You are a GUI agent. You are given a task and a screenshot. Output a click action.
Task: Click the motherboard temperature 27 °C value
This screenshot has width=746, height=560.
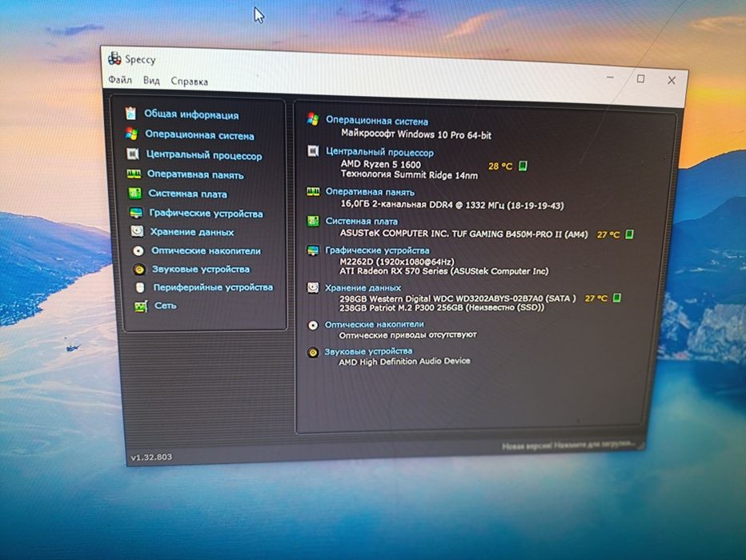pos(608,234)
